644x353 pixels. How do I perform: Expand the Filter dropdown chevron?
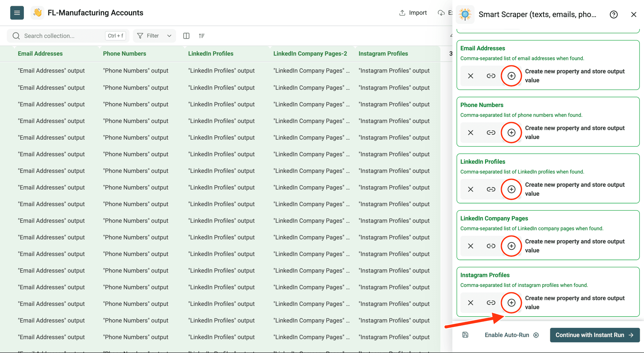169,36
